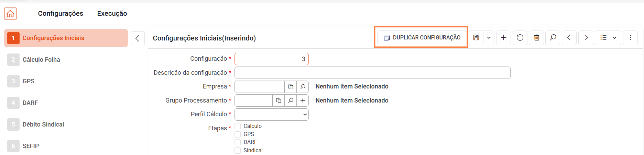Check the Cálculo etapa checkbox

tap(238, 126)
